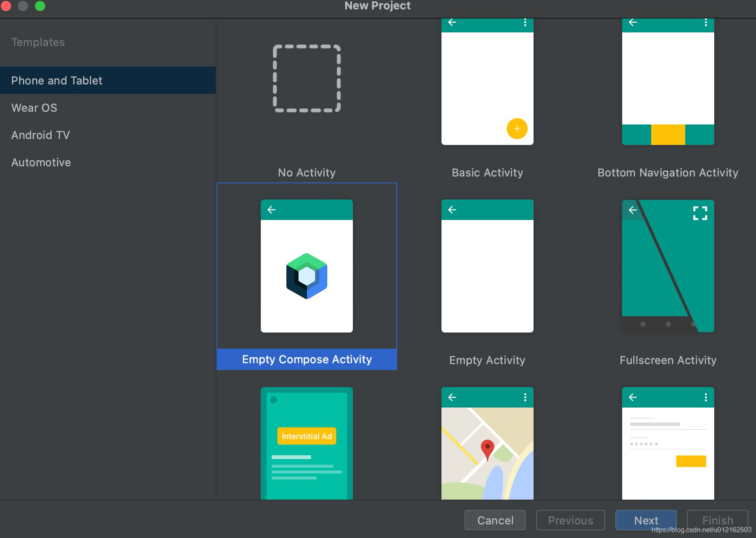Select the Phone and Tablet template category
The width and height of the screenshot is (756, 538).
107,80
